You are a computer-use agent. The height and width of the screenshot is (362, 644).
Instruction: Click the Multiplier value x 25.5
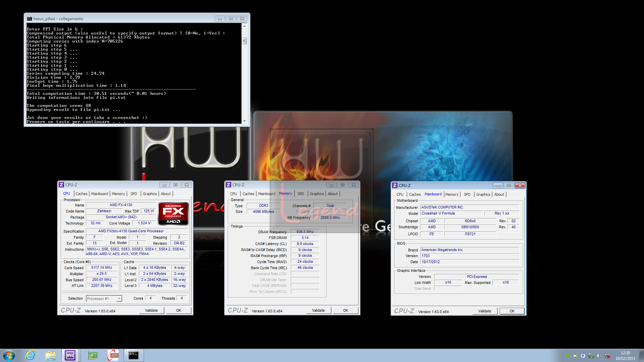click(102, 274)
